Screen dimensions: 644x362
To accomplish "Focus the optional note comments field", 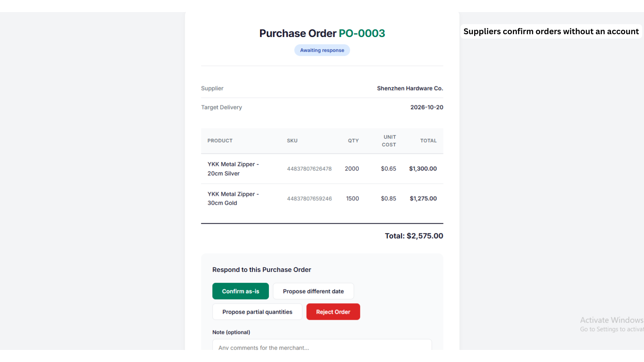I will pos(322,345).
